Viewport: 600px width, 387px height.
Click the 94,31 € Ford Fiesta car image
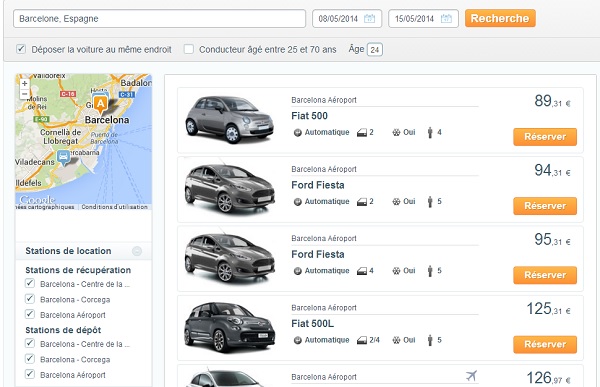[229, 188]
